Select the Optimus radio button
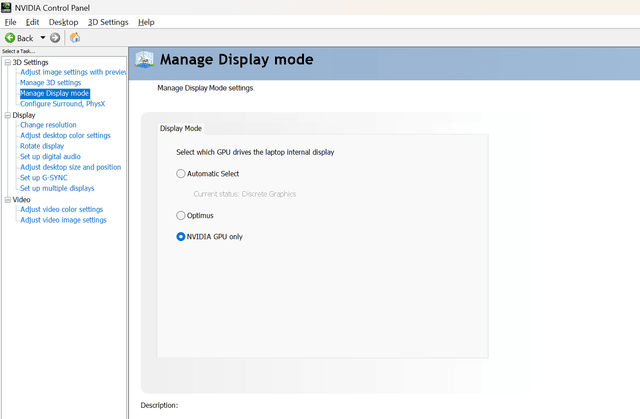 [180, 215]
